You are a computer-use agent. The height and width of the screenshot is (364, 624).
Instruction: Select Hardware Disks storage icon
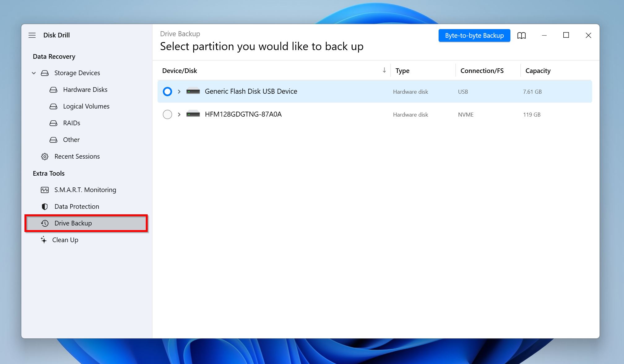[53, 89]
